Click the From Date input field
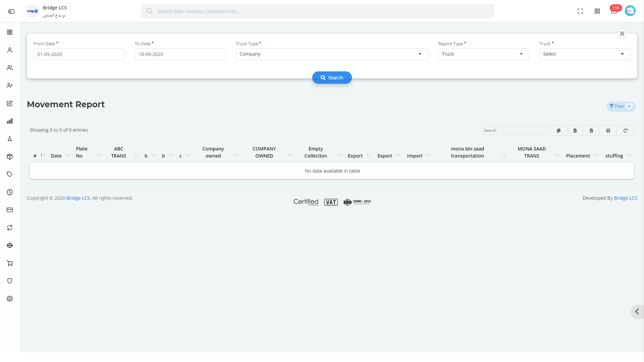Screen dimensions: 644x362 point(79,54)
